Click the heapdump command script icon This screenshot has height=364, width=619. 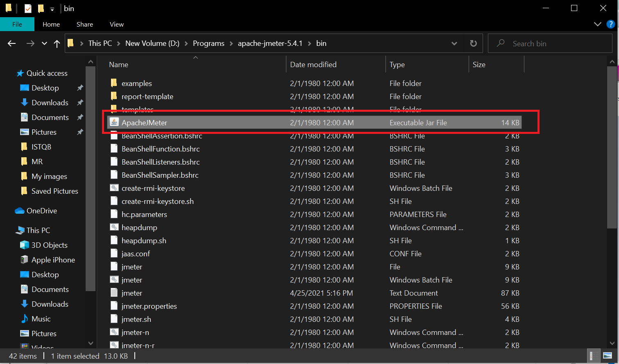coord(114,227)
